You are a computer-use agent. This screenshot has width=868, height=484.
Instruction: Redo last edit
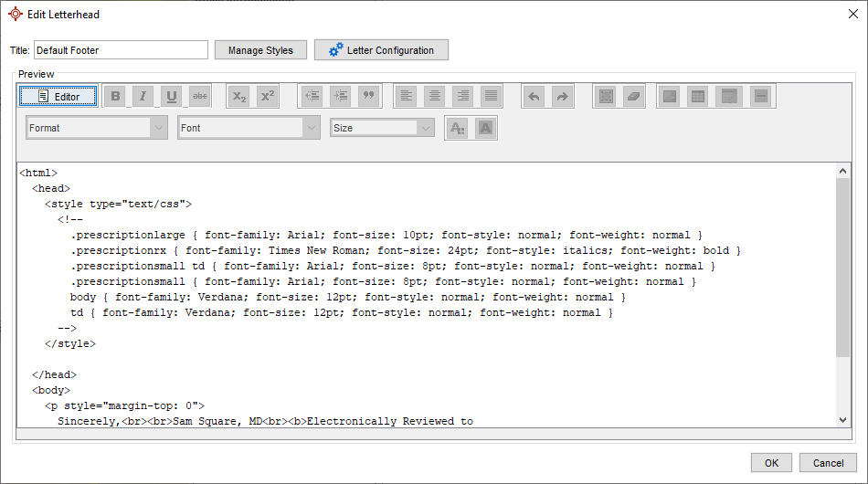click(x=562, y=96)
